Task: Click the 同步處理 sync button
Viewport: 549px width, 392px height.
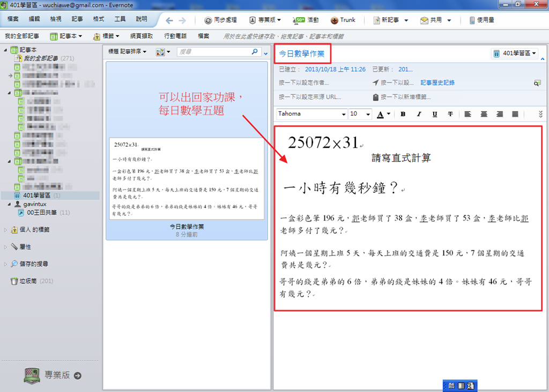Action: pos(220,20)
